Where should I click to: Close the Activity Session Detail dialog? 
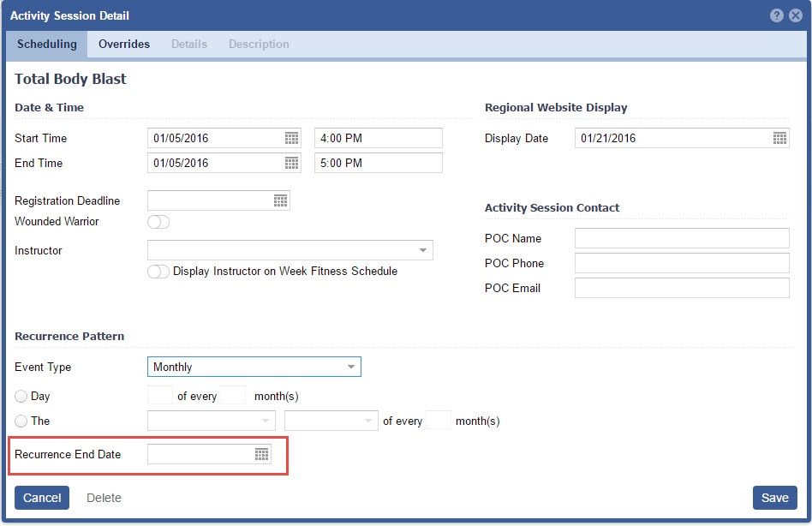(795, 16)
